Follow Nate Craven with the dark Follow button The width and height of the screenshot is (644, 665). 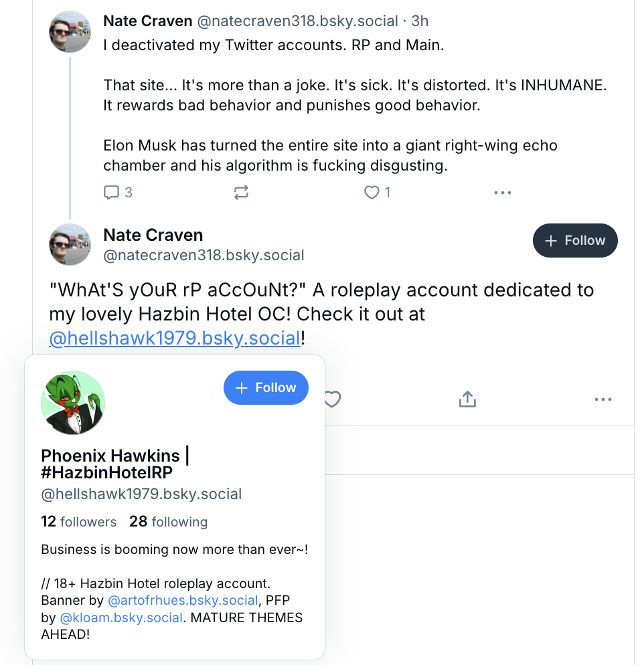tap(575, 240)
